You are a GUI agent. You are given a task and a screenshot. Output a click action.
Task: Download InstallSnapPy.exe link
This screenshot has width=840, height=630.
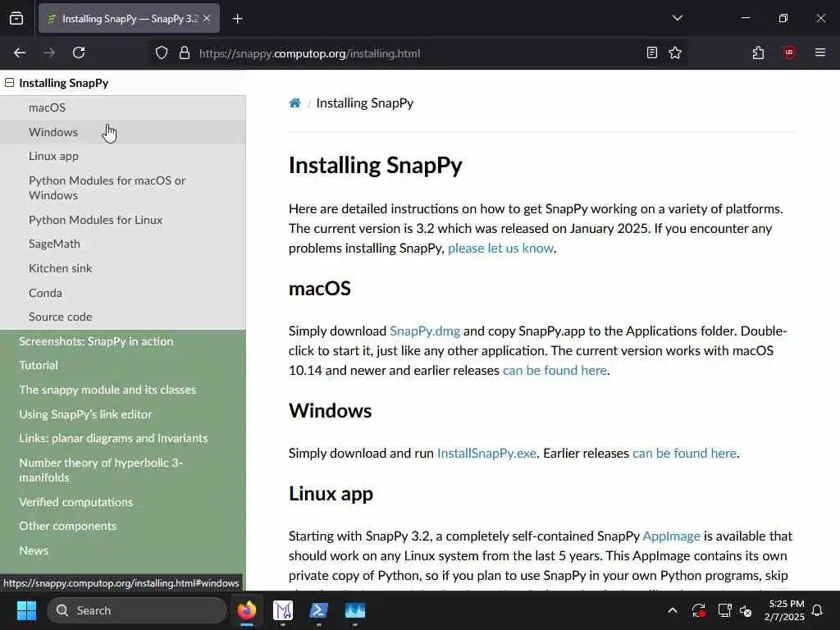486,454
